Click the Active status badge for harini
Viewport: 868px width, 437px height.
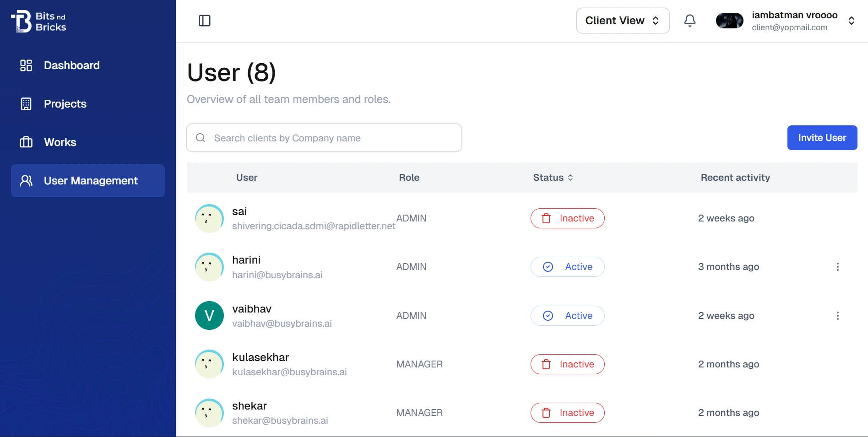pos(567,267)
